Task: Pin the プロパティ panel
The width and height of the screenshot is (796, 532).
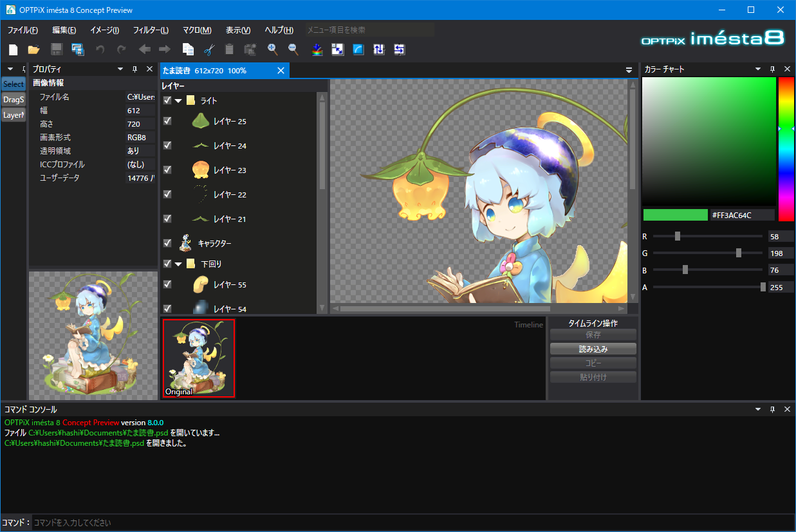Action: click(134, 69)
